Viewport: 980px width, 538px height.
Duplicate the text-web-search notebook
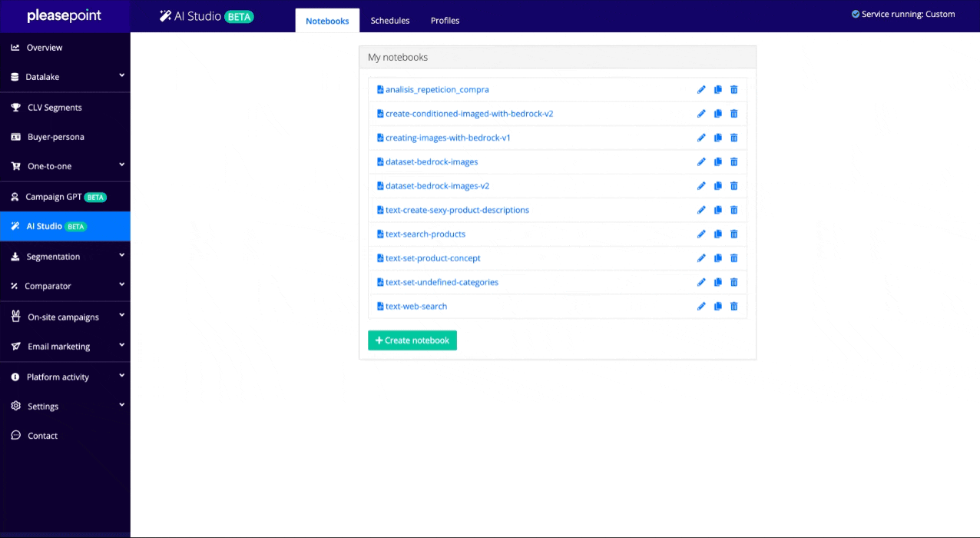(x=718, y=307)
